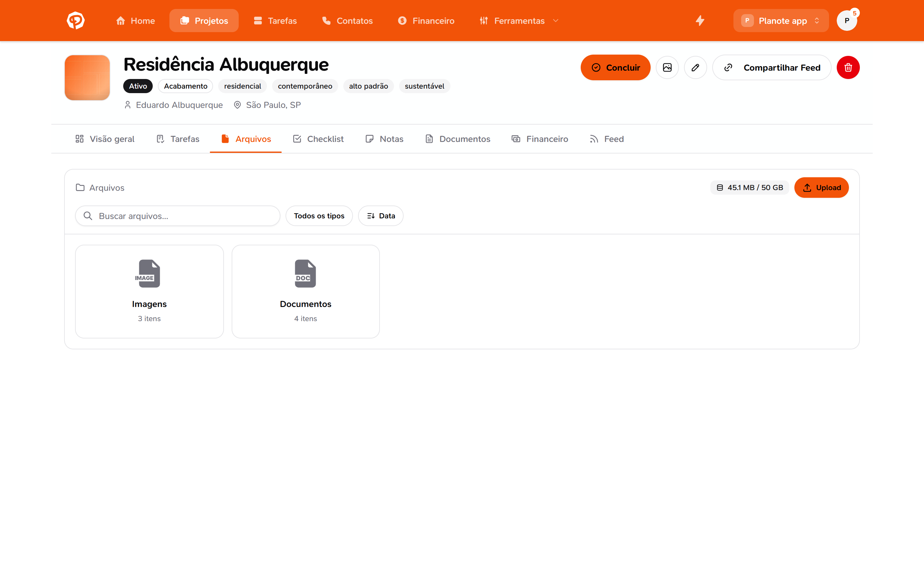Switch to the Checklist tab
Screen dimensions: 924x578
click(x=319, y=139)
